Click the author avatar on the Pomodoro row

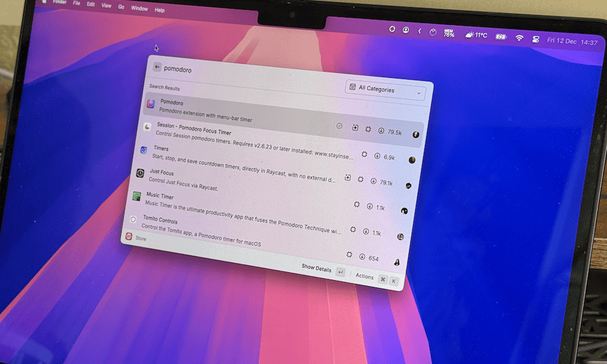(x=416, y=135)
